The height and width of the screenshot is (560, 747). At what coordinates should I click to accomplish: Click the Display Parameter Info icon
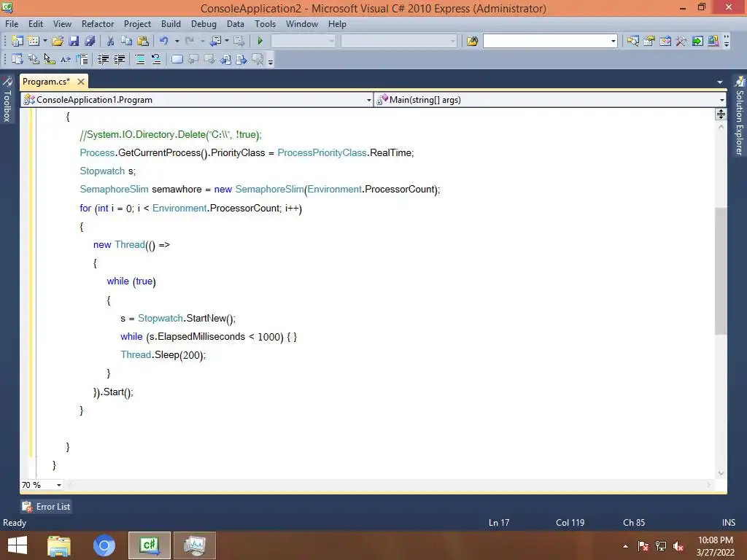34,59
